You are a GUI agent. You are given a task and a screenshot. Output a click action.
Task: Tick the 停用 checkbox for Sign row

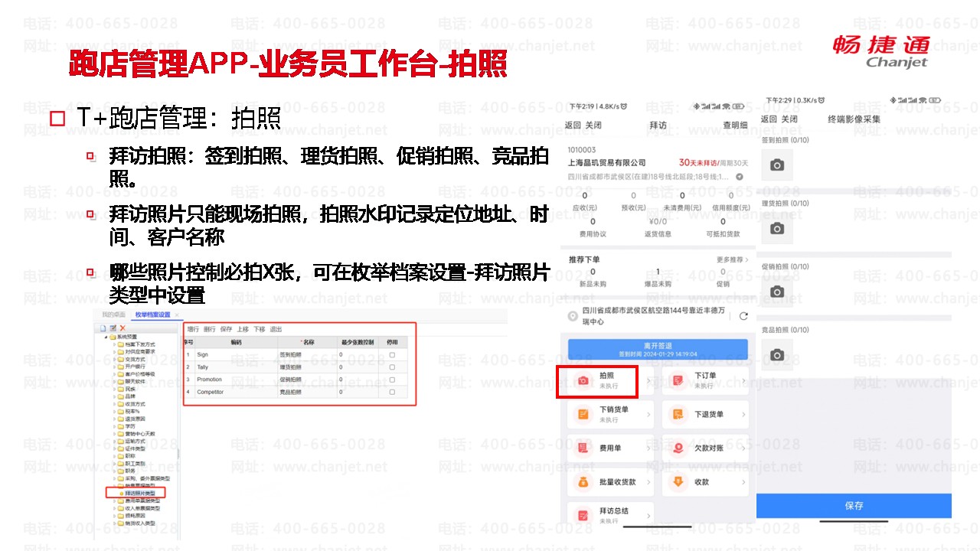point(393,355)
